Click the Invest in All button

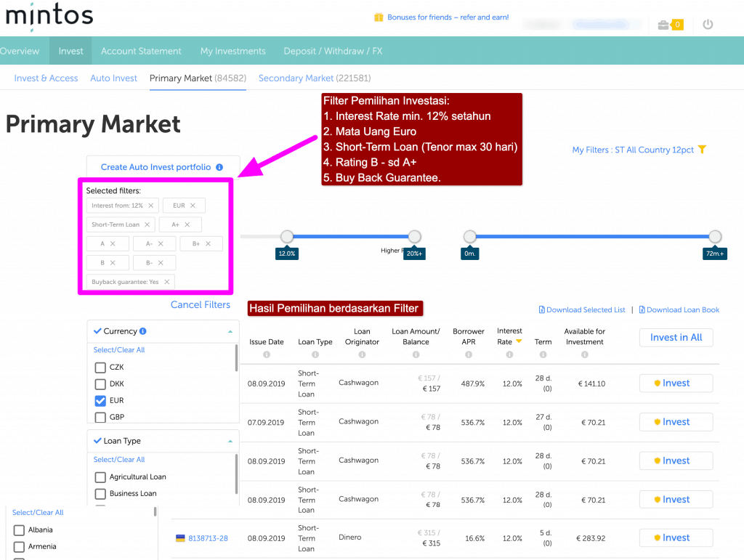[x=676, y=338]
